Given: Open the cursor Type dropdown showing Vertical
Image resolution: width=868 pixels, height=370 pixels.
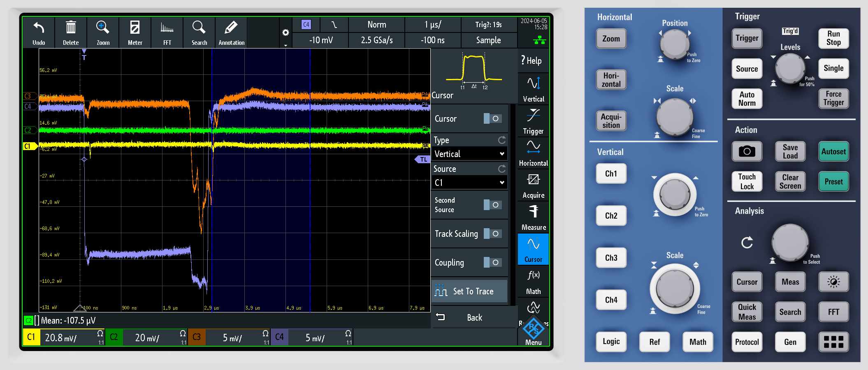Looking at the screenshot, I should 469,154.
